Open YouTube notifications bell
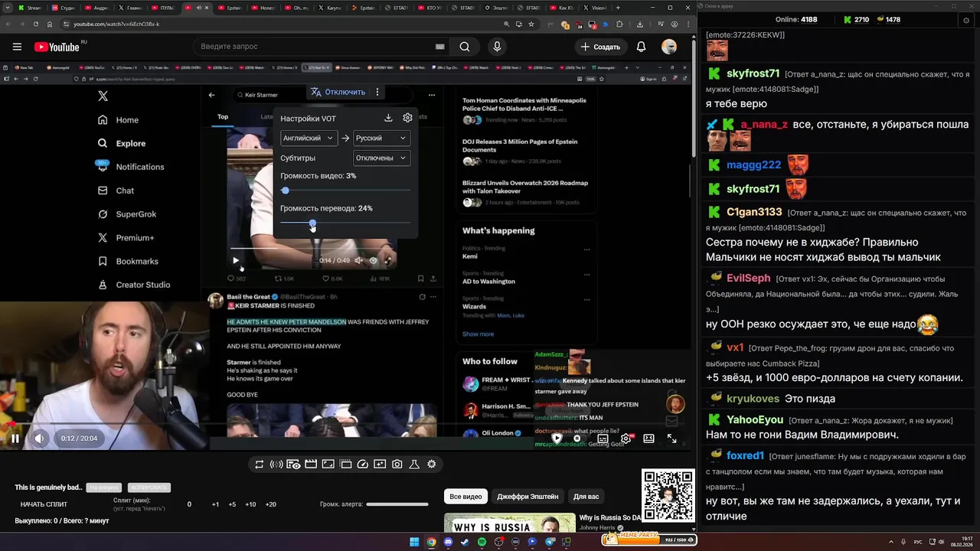The width and height of the screenshot is (980, 551). (x=641, y=47)
